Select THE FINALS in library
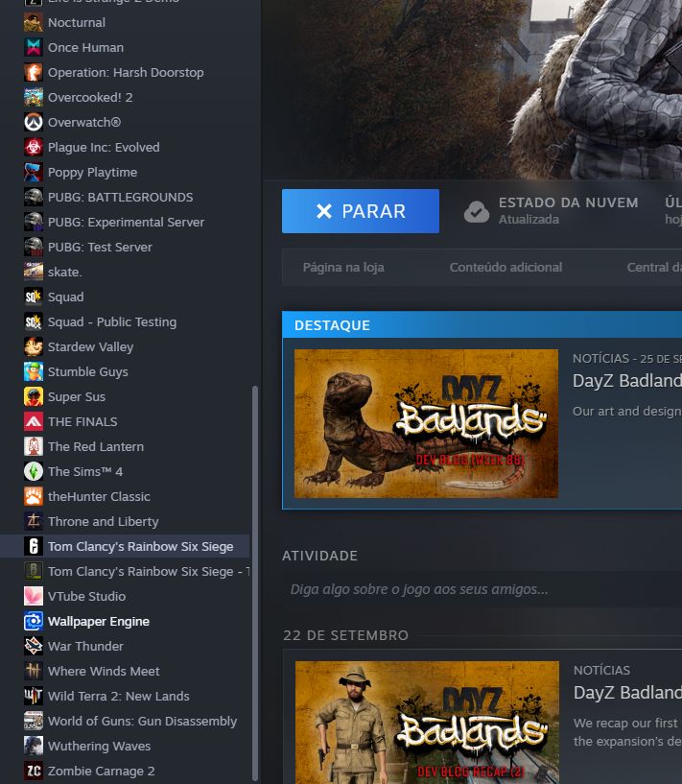This screenshot has height=784, width=682. 125,422
